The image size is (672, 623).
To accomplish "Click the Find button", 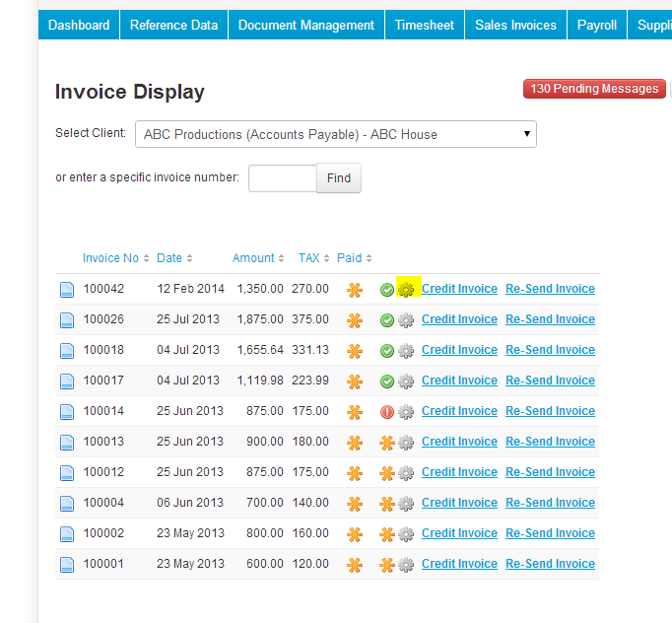I will [339, 178].
